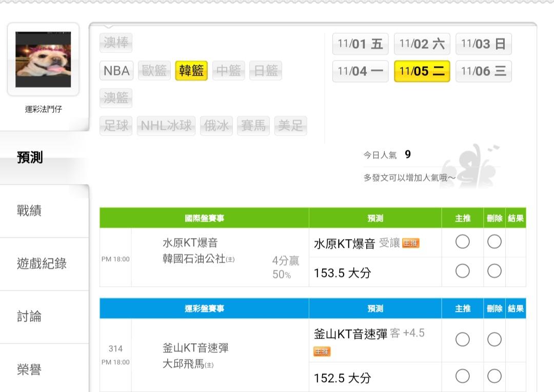The width and height of the screenshot is (554, 392).
Task: Select 主推 radio for 153.5 大分
Action: (462, 270)
